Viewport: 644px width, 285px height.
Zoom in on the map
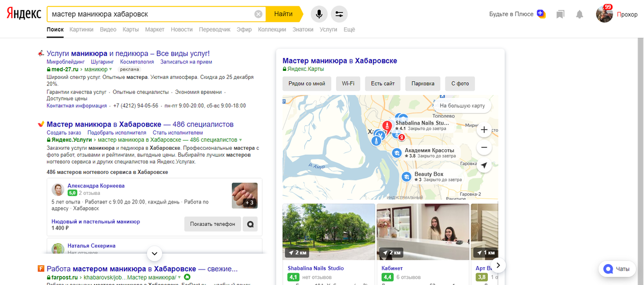pos(484,129)
